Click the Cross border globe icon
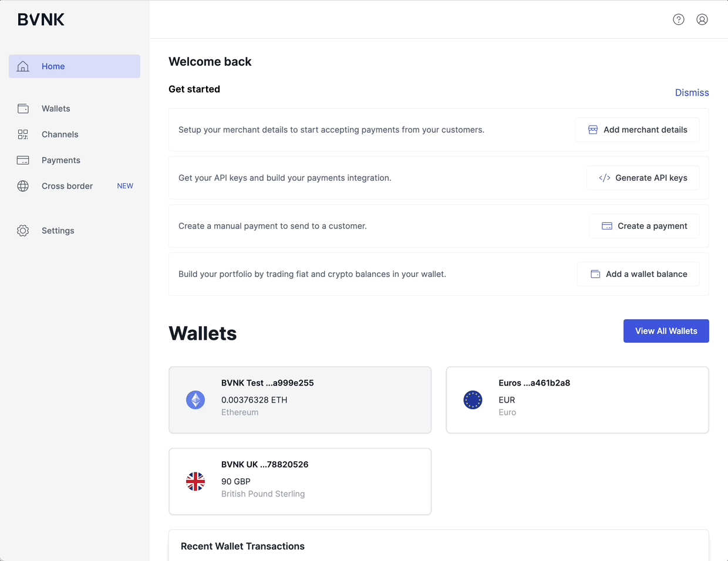 point(23,186)
